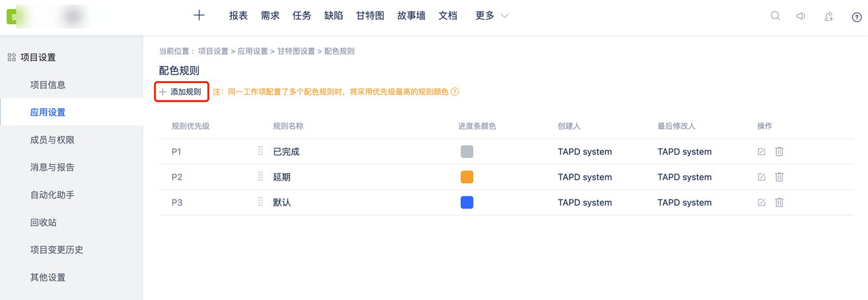Click the 添加规则 button

pos(181,92)
